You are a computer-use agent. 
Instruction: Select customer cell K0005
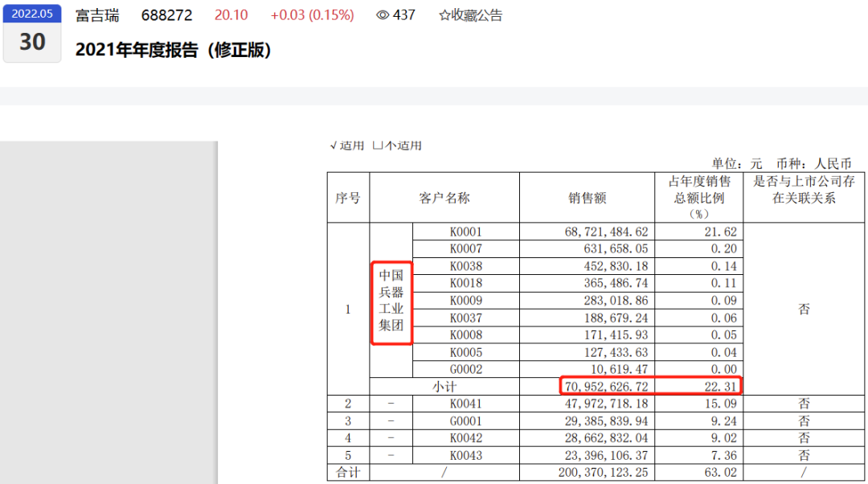coord(465,352)
